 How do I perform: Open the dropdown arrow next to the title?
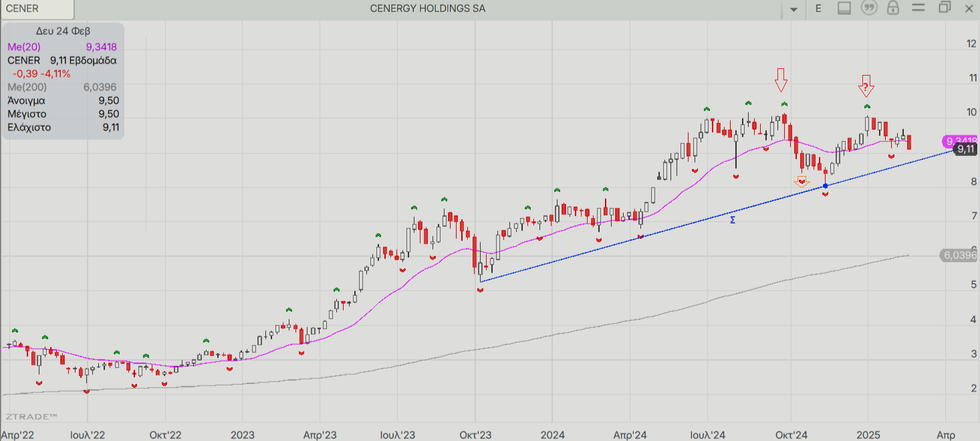point(793,9)
